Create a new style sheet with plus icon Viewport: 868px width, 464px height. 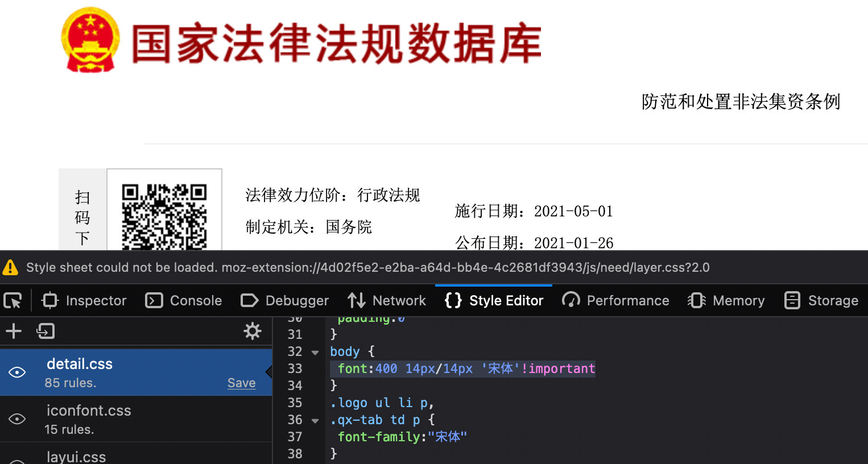click(x=14, y=331)
